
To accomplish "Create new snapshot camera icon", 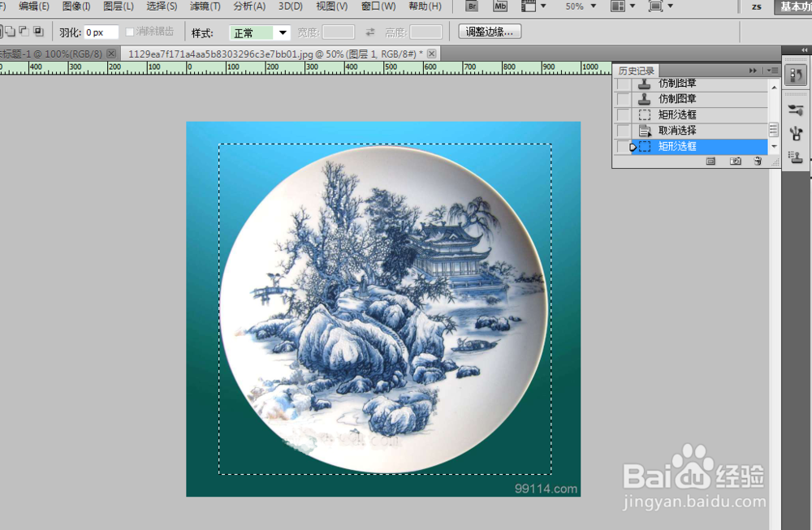I will [x=736, y=162].
